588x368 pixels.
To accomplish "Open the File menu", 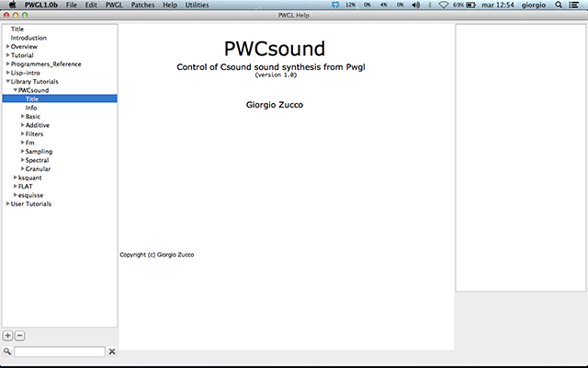I will coord(72,5).
